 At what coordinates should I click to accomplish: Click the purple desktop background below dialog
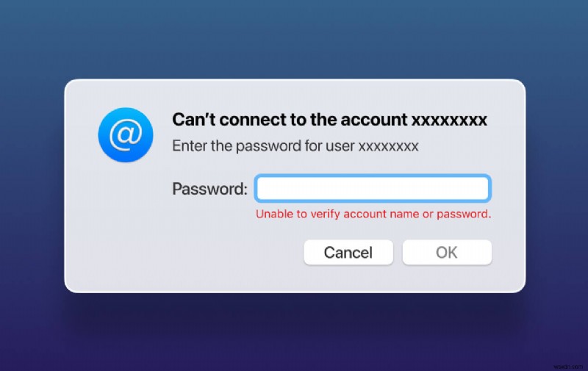coord(294,334)
